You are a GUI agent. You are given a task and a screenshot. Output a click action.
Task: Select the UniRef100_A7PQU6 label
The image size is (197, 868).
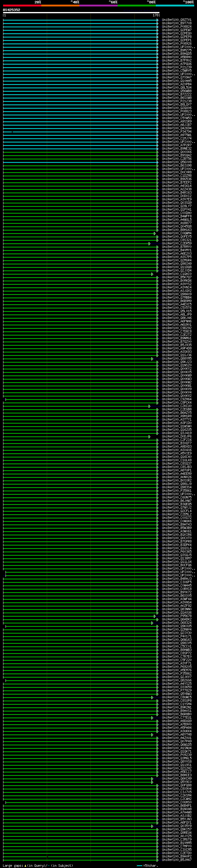coord(177,64)
